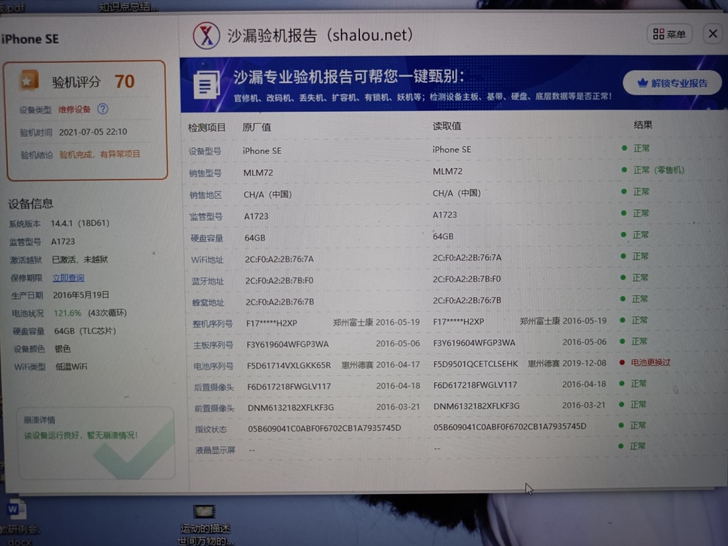Viewport: 728px width, 546px height.
Task: Click the battery status 121.6% value
Action: tap(67, 313)
